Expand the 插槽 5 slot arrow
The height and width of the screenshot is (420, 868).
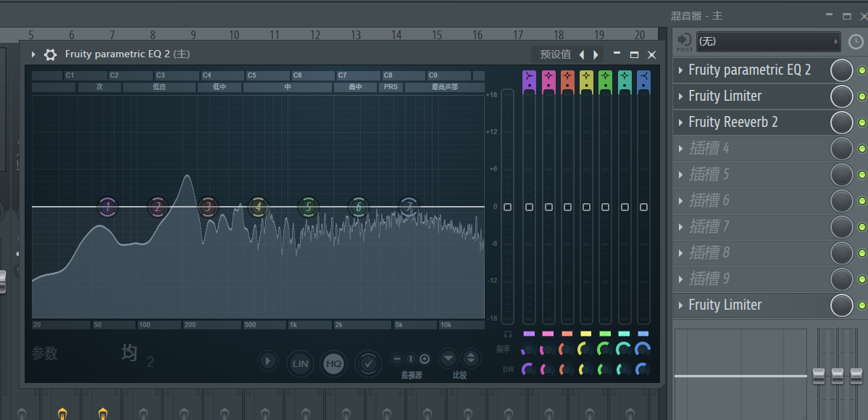coord(681,175)
